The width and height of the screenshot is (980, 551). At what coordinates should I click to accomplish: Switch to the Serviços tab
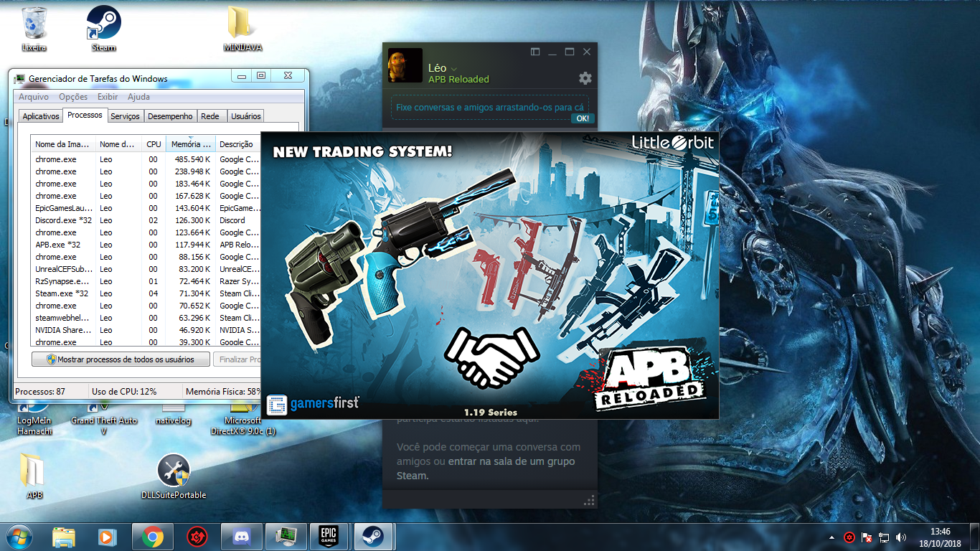[126, 116]
